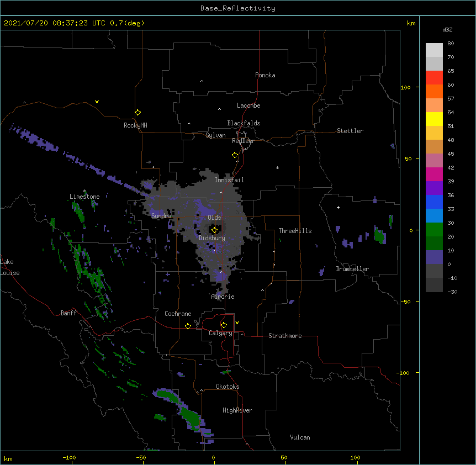Click the yellow diamond marker above Calgary label
476x465 pixels.
coord(224,325)
